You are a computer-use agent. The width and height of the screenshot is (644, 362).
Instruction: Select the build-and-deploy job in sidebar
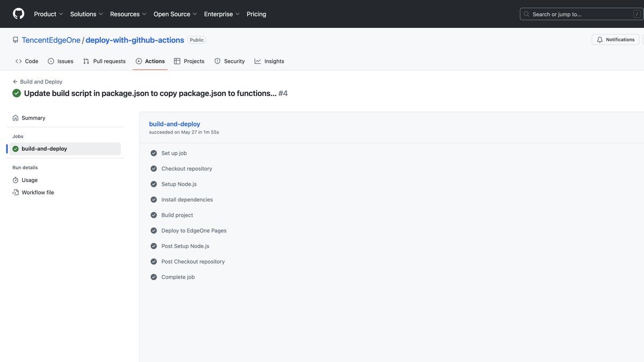(x=65, y=149)
